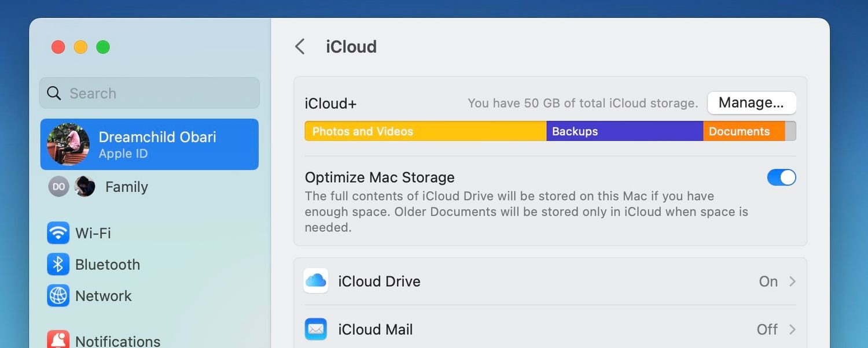This screenshot has height=348, width=868.
Task: Click the red close window button
Action: click(x=58, y=47)
